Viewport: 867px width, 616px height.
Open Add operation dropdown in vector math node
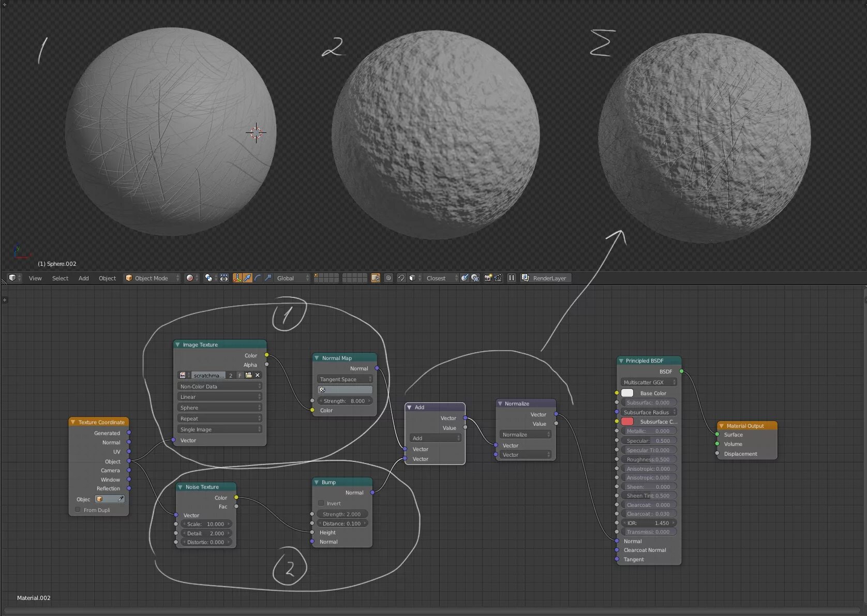[435, 438]
